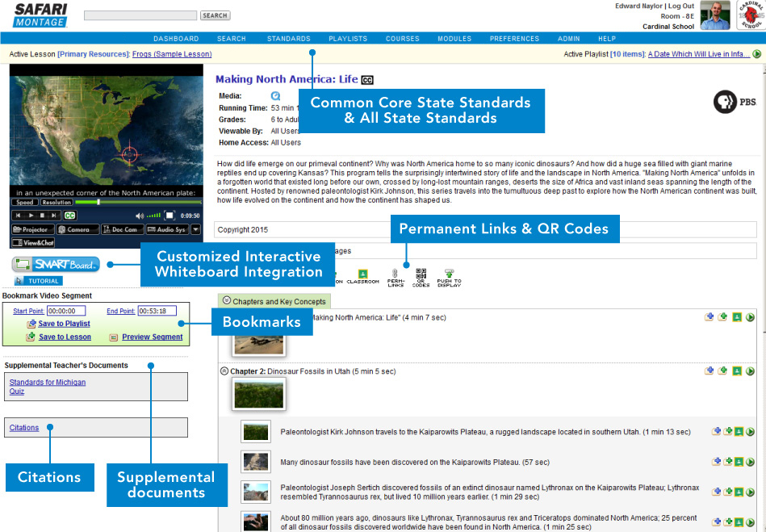Open the Playlists menu
Viewport: 766px width, 532px height.
tap(348, 39)
